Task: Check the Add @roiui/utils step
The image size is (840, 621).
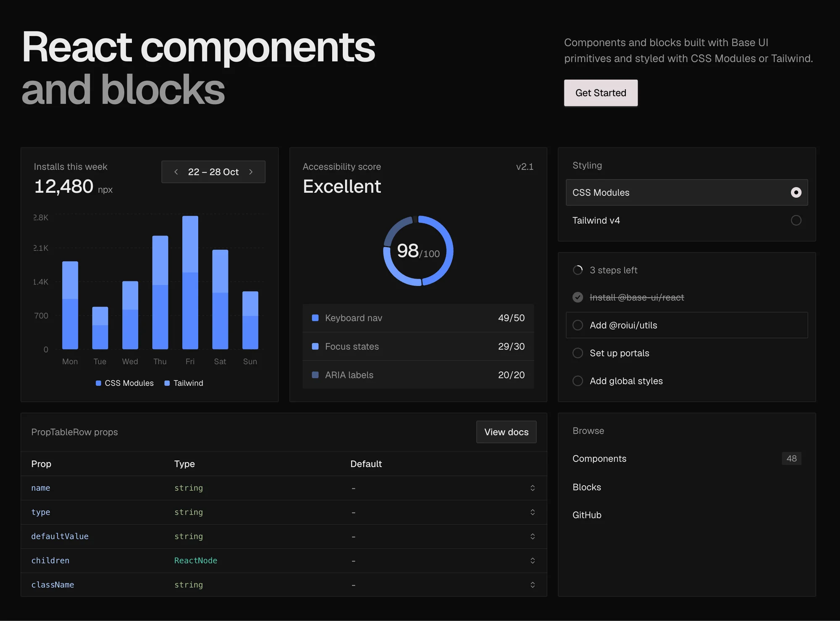Action: tap(578, 325)
